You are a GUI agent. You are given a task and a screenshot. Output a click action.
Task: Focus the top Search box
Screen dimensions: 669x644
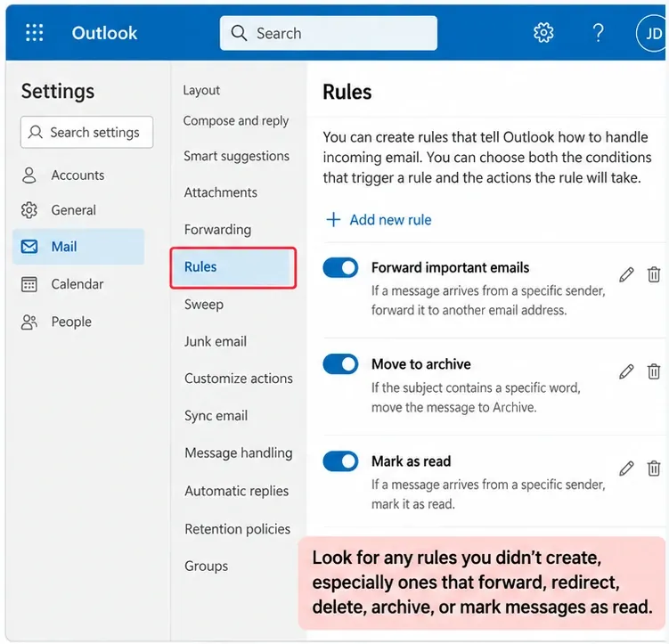329,33
